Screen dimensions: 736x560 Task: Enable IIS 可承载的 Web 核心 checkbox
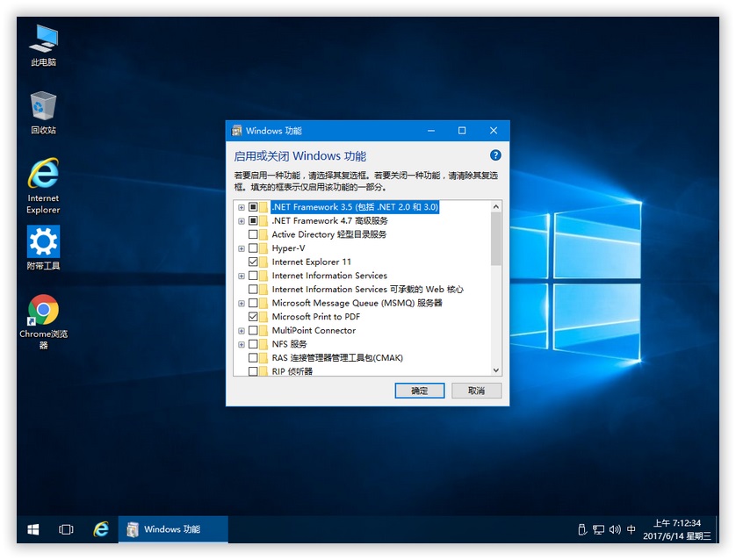click(253, 289)
